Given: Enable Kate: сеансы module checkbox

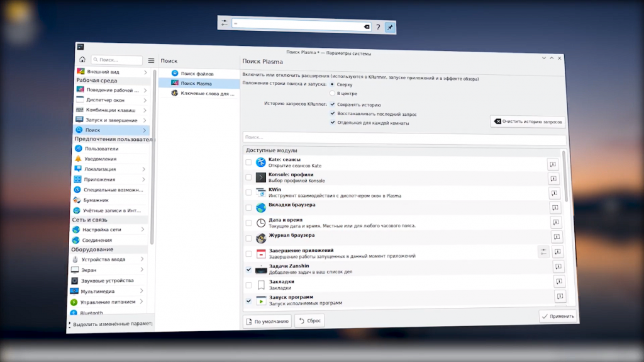Looking at the screenshot, I should pyautogui.click(x=248, y=162).
